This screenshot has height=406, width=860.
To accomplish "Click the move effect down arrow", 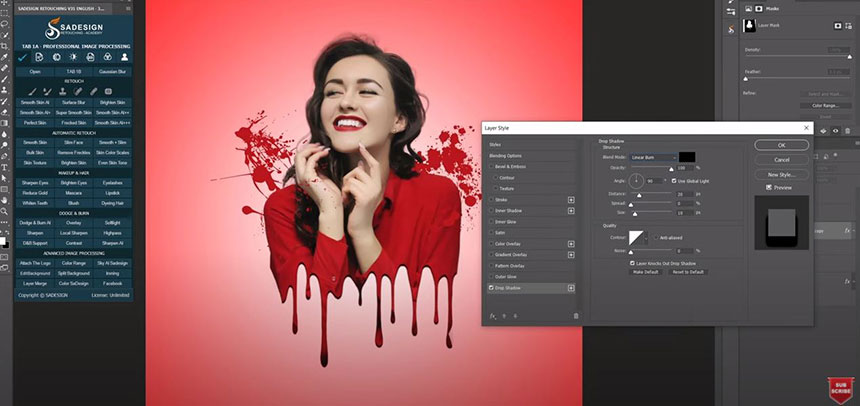I will click(515, 316).
